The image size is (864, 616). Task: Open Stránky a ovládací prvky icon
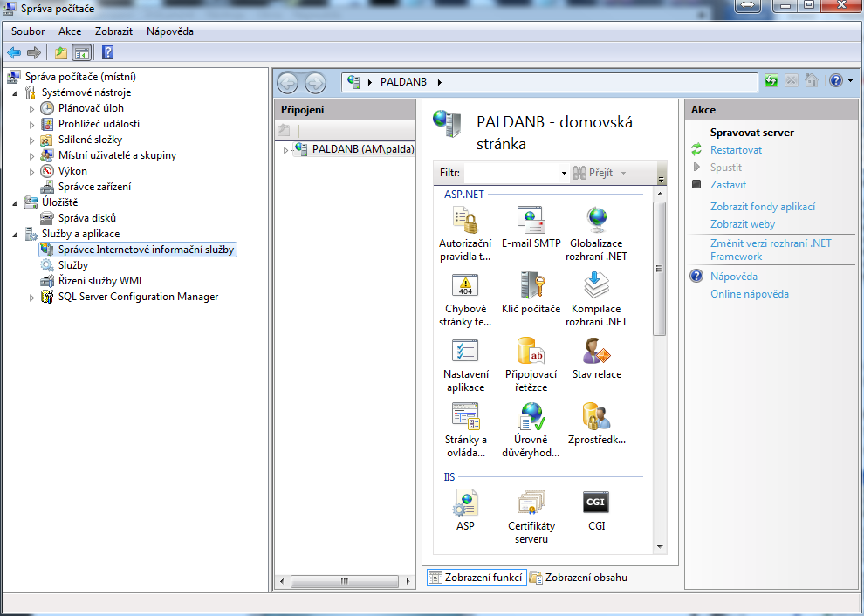[466, 416]
